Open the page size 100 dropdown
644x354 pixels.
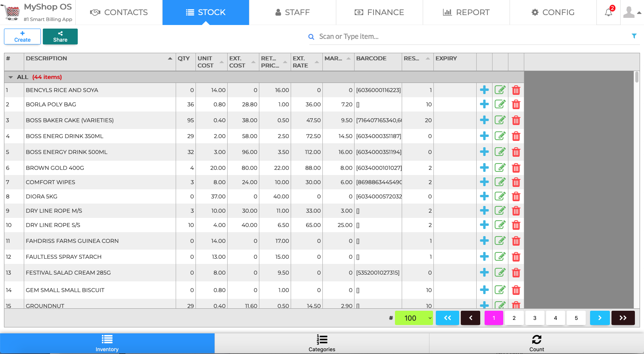click(414, 318)
